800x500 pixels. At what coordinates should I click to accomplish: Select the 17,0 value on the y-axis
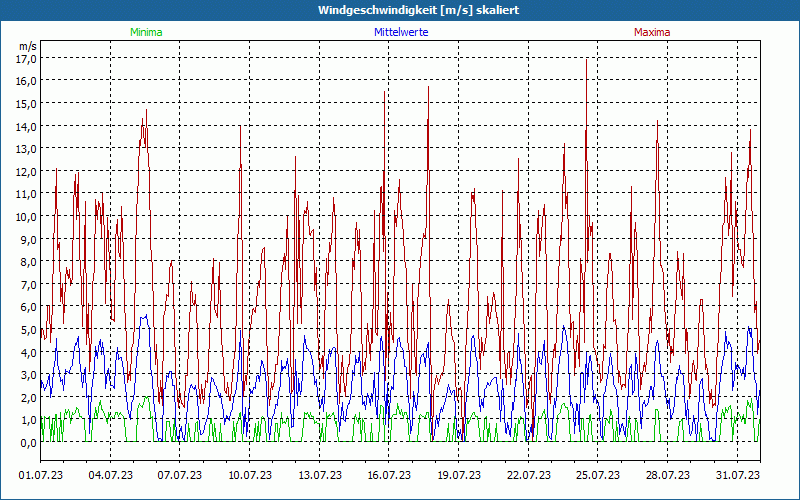click(26, 58)
